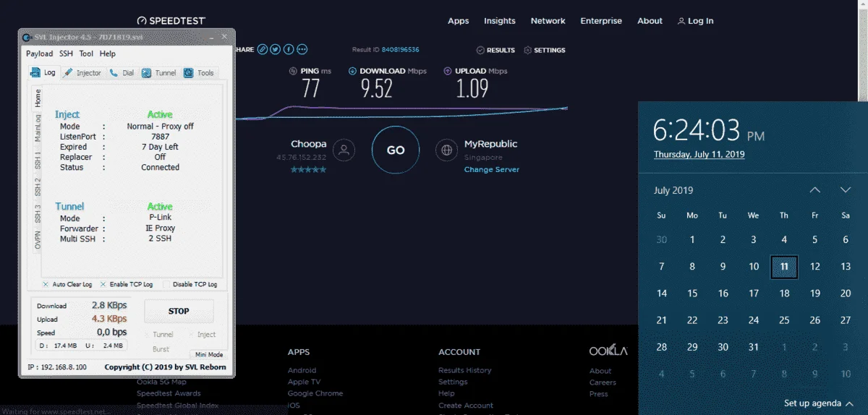Open the Google Chrome footer link

(315, 393)
